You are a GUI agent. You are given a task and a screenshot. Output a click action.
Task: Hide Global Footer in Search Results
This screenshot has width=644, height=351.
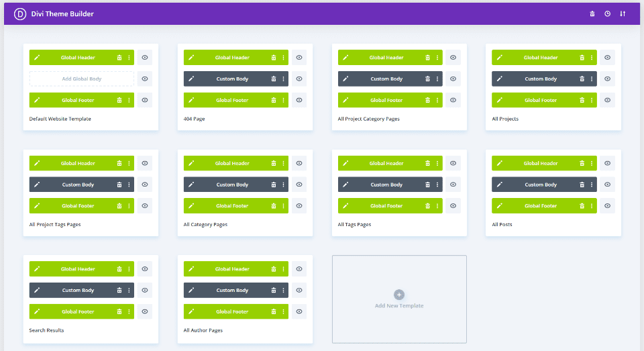[x=145, y=311]
